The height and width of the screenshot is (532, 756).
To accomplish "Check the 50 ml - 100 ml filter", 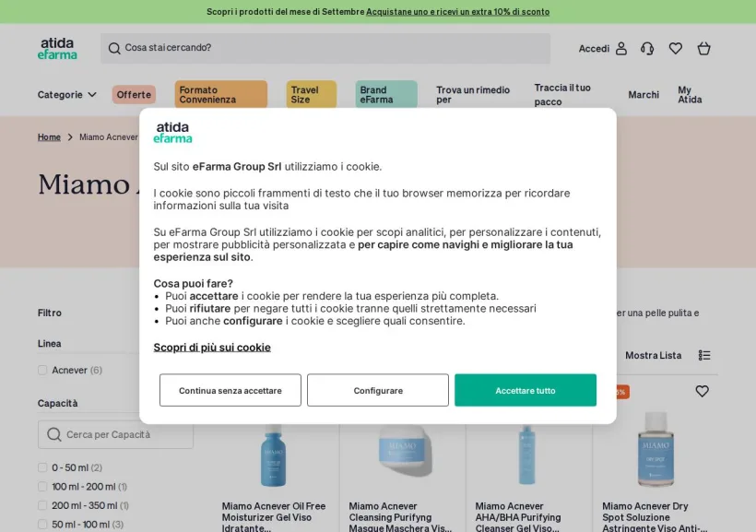I will [x=42, y=525].
